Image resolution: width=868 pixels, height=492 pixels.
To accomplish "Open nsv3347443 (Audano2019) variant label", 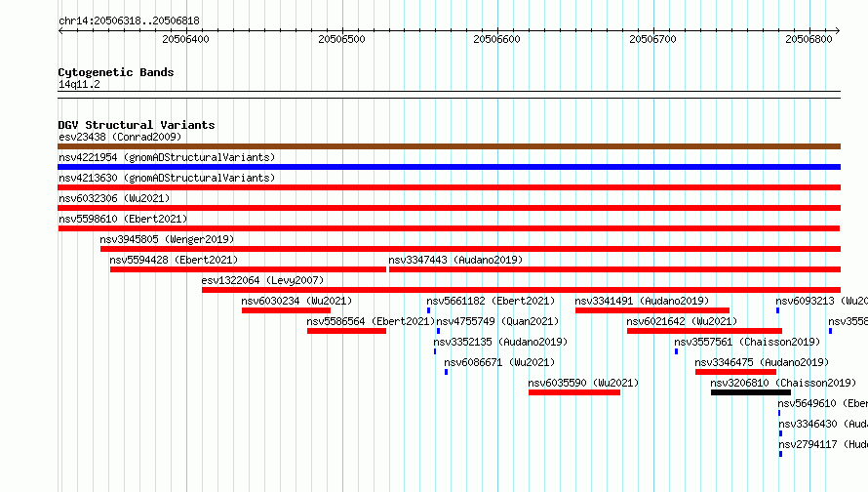I will click(x=455, y=260).
